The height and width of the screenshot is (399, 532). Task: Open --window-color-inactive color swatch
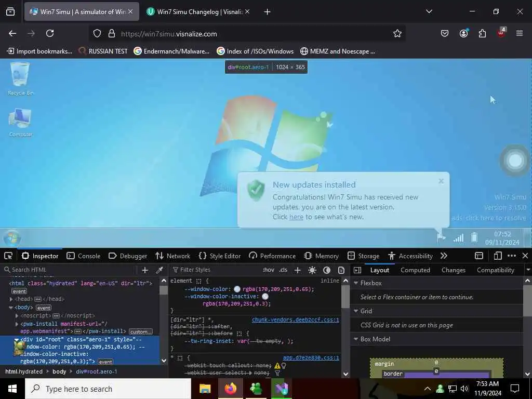tap(265, 297)
